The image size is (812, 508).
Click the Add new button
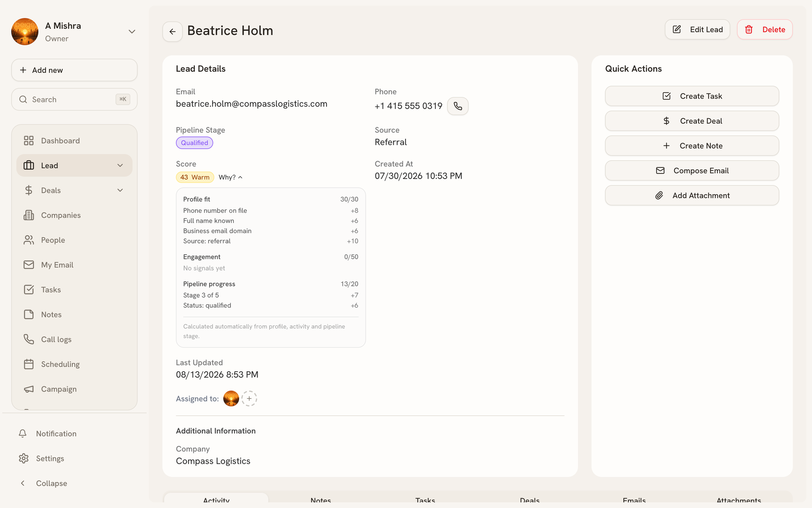click(x=74, y=70)
